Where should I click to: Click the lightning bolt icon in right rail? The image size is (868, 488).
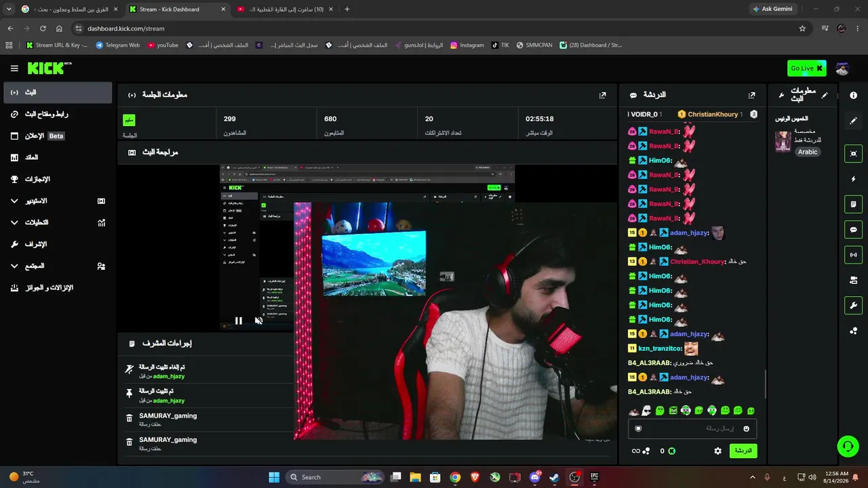pos(854,179)
